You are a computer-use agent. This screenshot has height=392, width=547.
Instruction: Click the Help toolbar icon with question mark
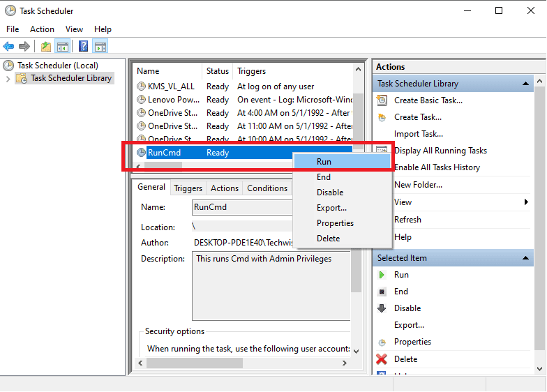[83, 47]
